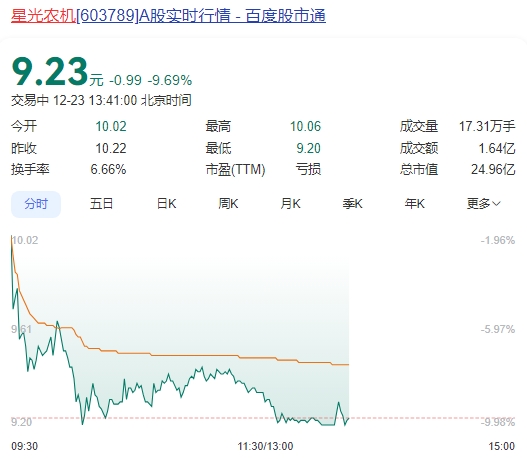Click the 成交量 label
This screenshot has height=459, width=527.
coord(419,126)
